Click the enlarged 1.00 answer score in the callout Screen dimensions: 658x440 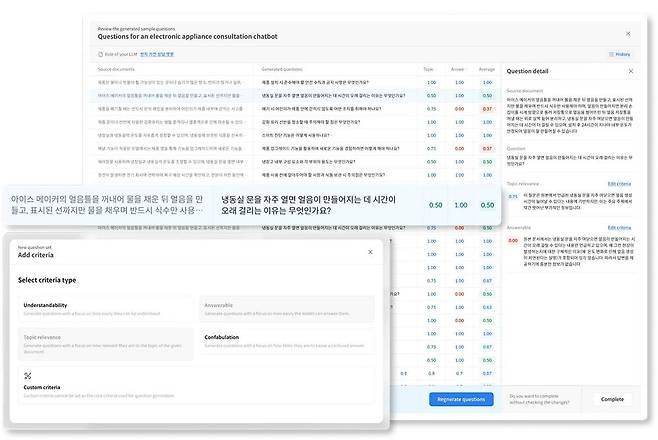click(461, 205)
